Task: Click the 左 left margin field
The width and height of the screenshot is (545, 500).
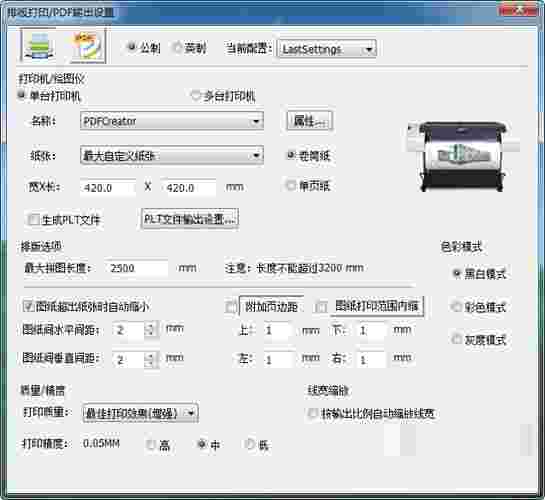Action: pyautogui.click(x=278, y=360)
